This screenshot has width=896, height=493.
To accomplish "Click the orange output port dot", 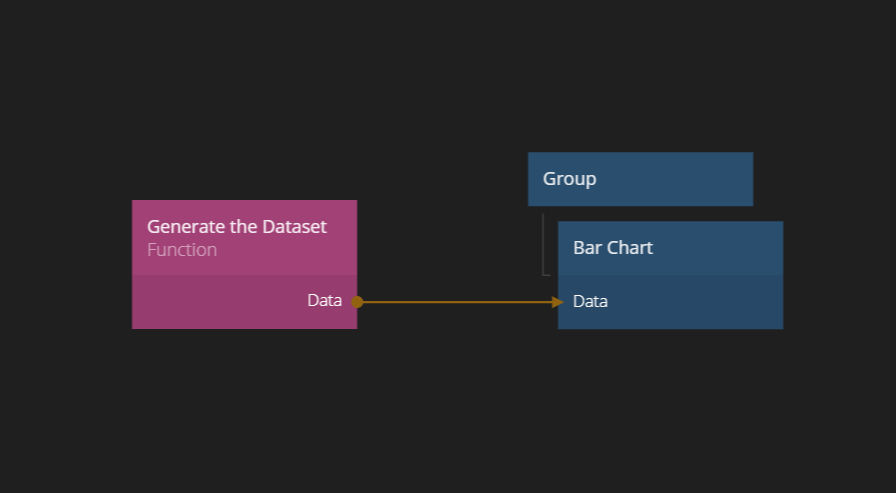I will point(357,301).
